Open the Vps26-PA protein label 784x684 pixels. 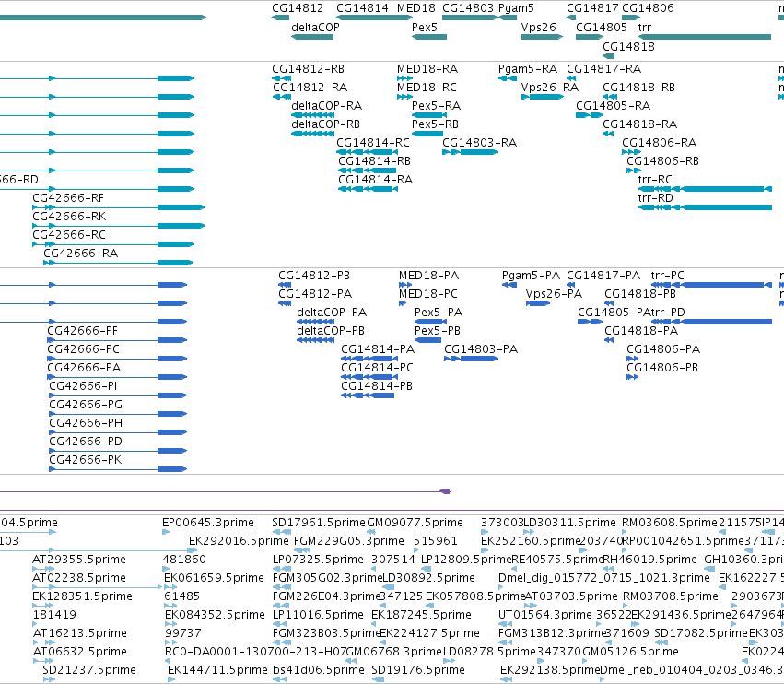(554, 294)
